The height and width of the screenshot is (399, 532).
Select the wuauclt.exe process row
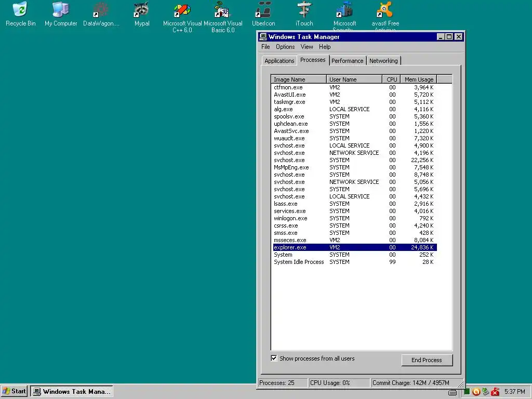pyautogui.click(x=354, y=138)
